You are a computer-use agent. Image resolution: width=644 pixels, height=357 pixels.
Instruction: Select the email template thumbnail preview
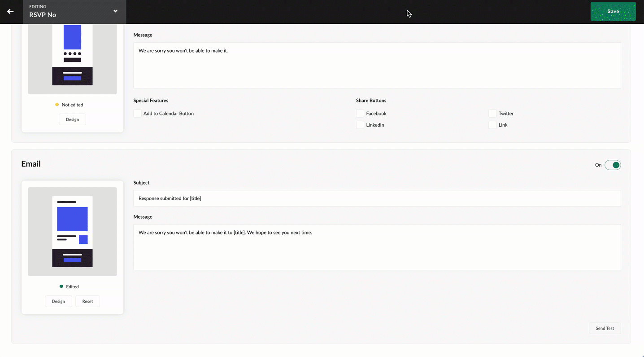click(72, 232)
